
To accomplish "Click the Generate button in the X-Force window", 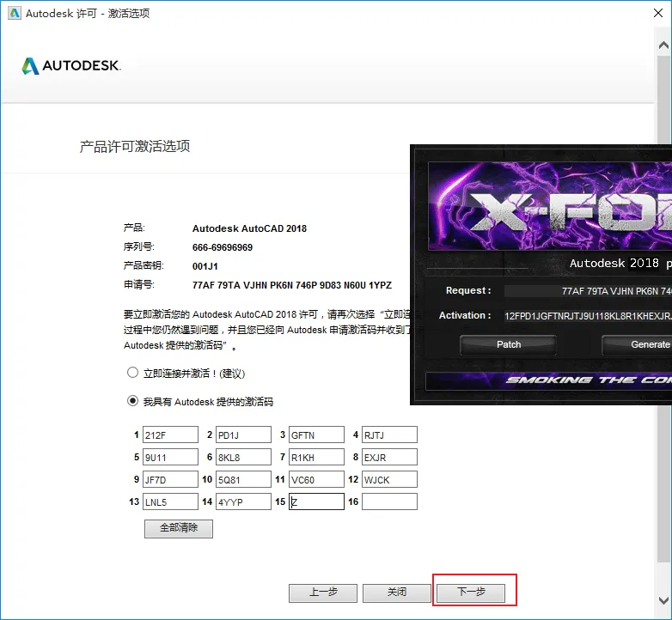I will (637, 344).
